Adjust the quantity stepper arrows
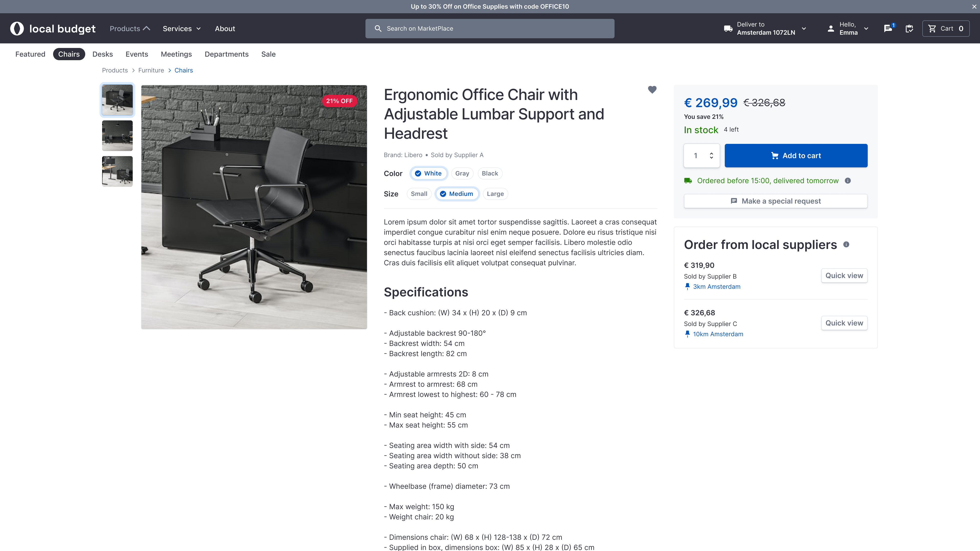 click(711, 156)
